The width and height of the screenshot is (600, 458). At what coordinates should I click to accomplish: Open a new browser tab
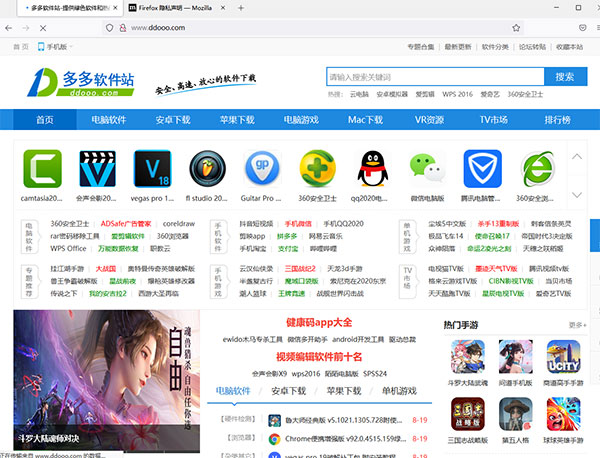tap(241, 8)
